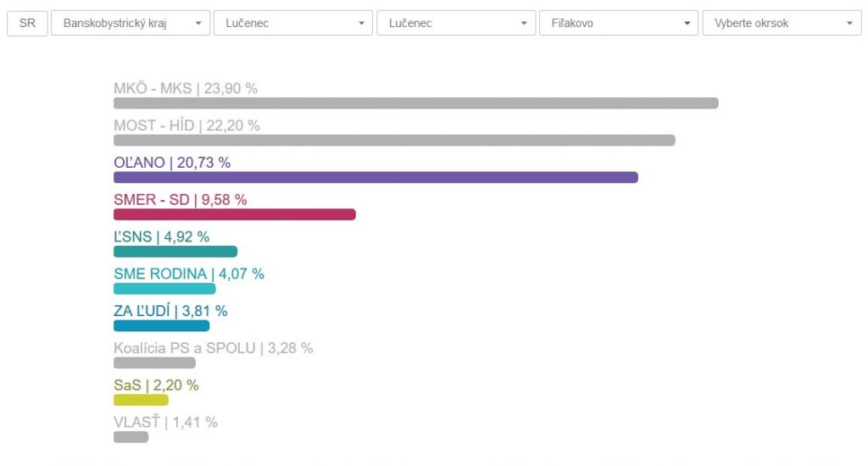Click the SMER - SD 9,58 % label
Viewport: 868px width, 466px height.
click(x=180, y=200)
